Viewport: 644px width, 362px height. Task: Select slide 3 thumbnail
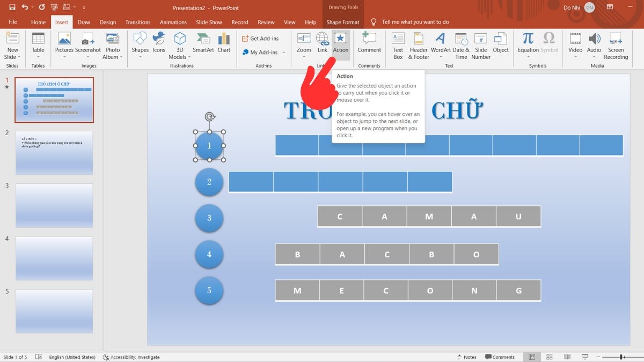[x=54, y=206]
